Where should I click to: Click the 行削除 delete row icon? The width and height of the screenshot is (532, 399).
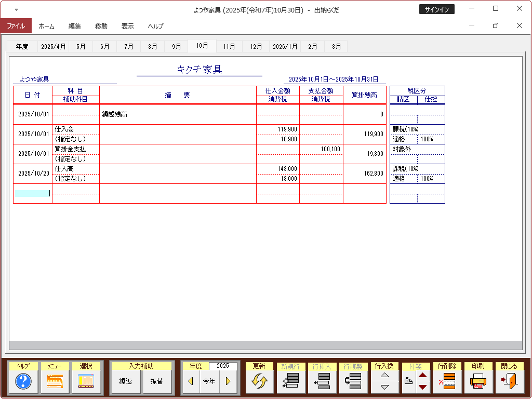(446, 381)
